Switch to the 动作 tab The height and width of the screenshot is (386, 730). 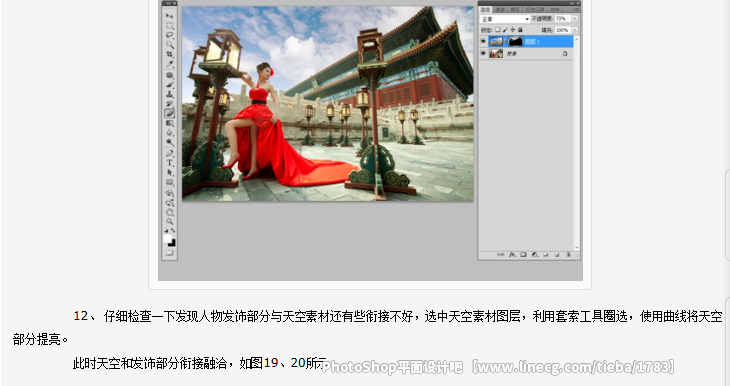coord(555,9)
